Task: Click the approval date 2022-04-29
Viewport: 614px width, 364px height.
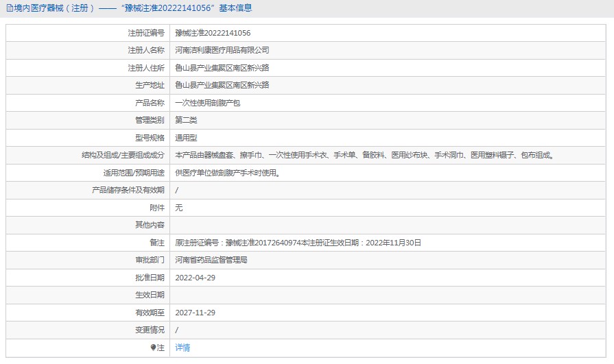Action: [x=195, y=278]
